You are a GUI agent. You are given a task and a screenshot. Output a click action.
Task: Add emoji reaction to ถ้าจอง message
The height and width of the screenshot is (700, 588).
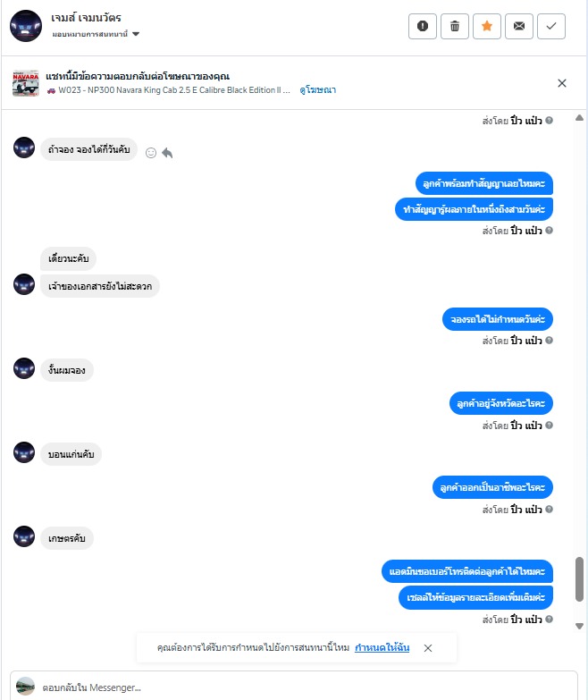click(151, 153)
